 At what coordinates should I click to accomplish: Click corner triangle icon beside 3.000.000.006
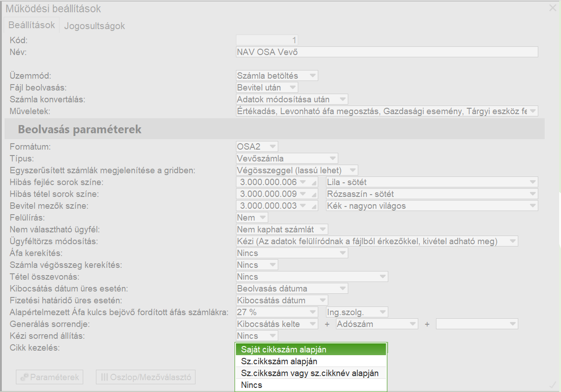pyautogui.click(x=314, y=183)
